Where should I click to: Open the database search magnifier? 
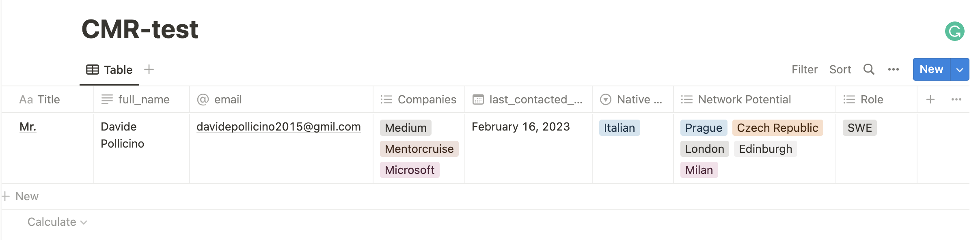pos(868,69)
